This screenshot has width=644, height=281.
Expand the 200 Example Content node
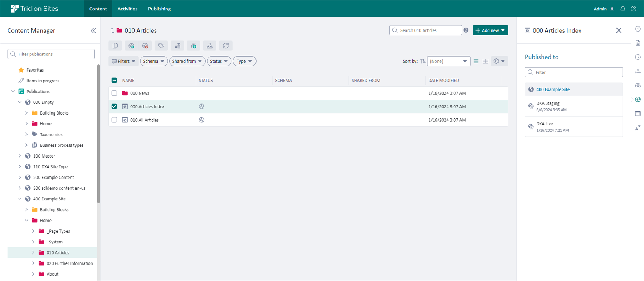click(x=20, y=178)
